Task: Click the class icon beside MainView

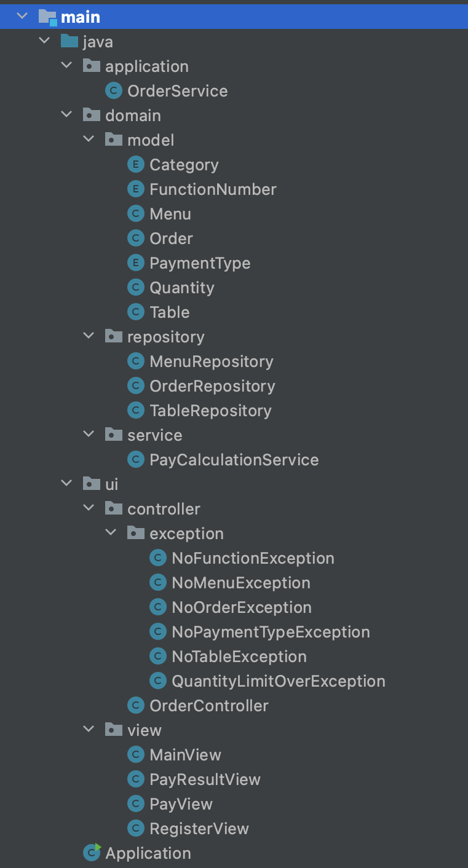Action: point(135,754)
